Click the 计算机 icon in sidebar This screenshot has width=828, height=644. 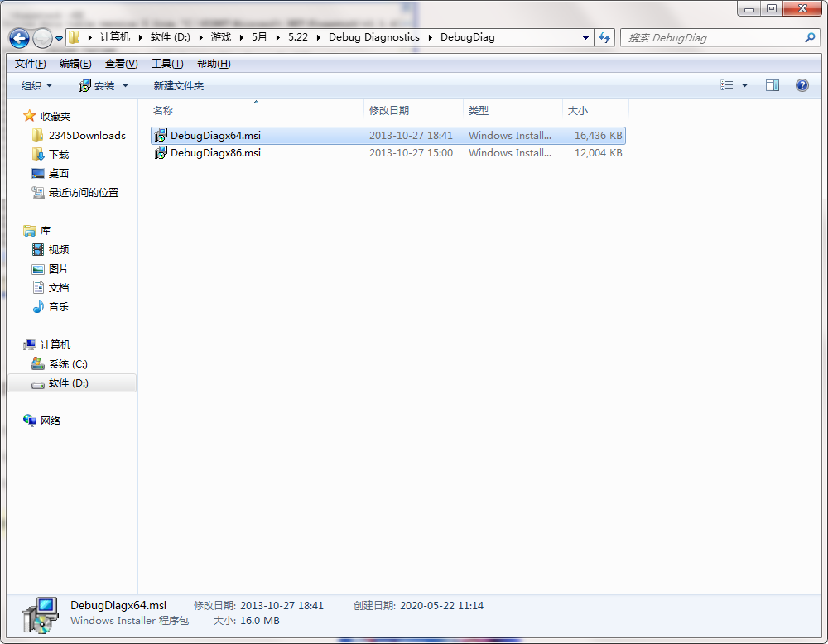pos(30,344)
